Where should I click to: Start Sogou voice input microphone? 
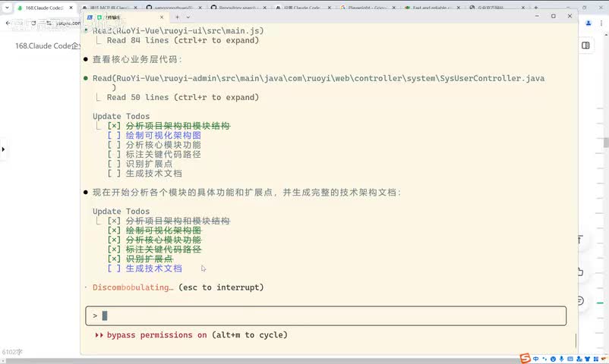[562, 359]
